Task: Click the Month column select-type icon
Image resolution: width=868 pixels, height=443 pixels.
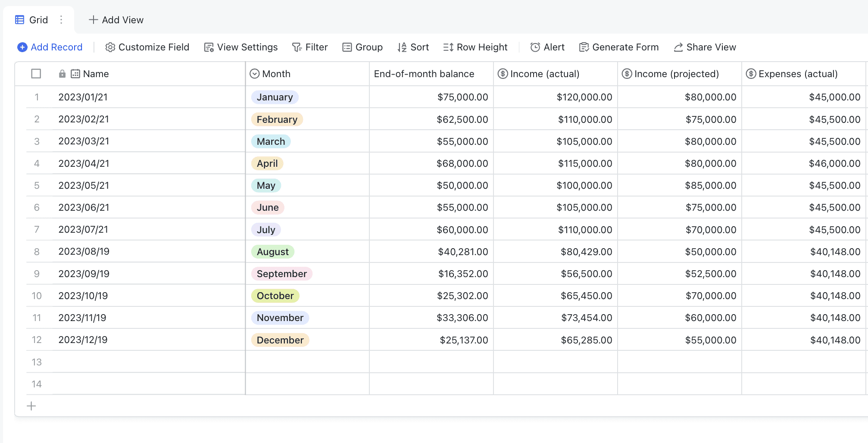Action: [255, 74]
